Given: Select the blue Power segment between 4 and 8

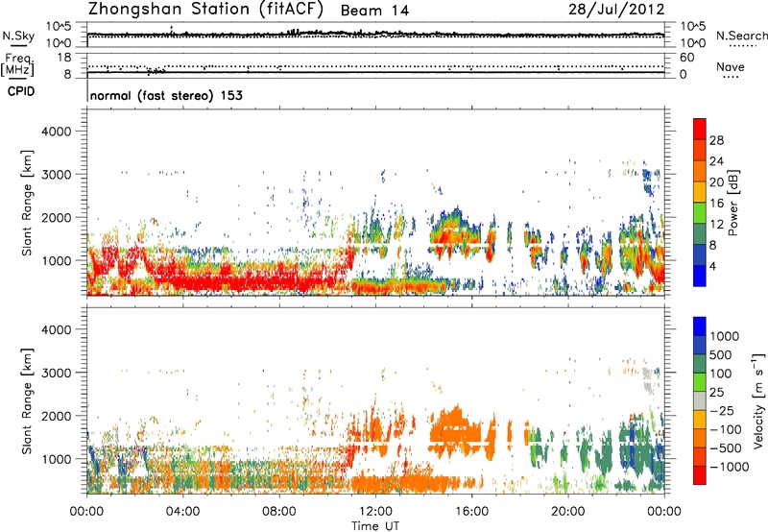Looking at the screenshot, I should pyautogui.click(x=700, y=254).
